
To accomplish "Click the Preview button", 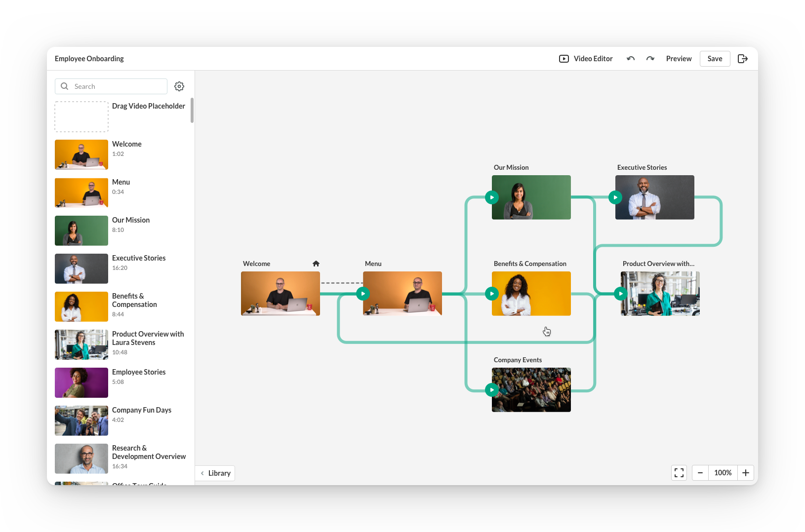I will tap(679, 59).
